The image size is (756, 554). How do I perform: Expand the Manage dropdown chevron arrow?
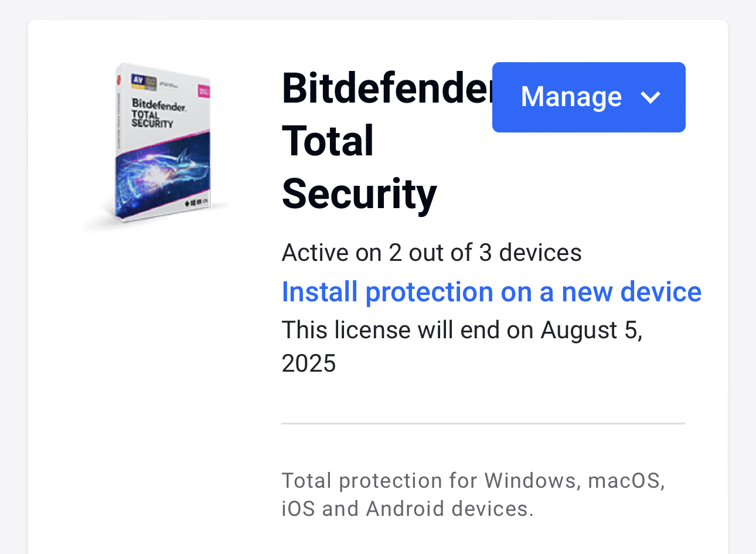tap(651, 97)
